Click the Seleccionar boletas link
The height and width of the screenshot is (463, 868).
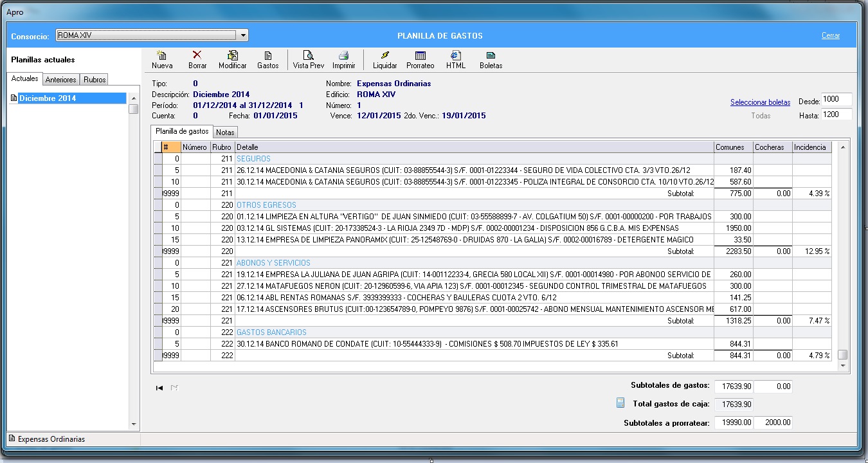(760, 102)
